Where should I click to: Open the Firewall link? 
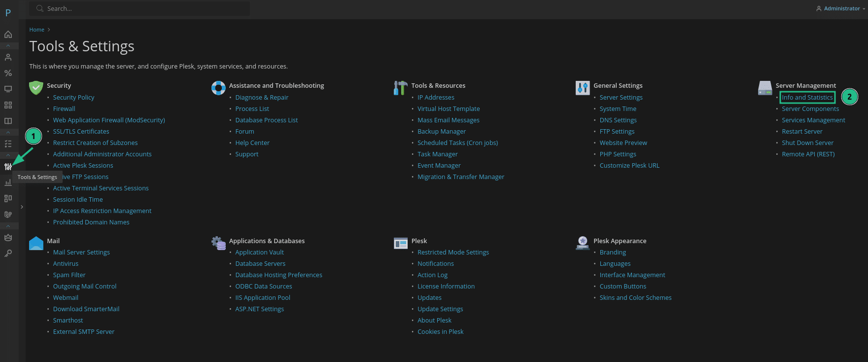click(64, 109)
